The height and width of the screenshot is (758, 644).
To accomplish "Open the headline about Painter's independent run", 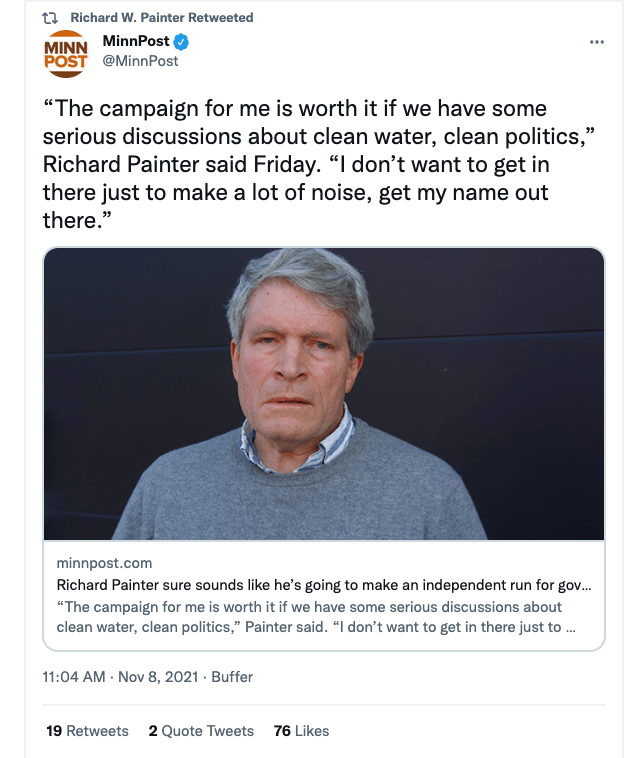I will (x=323, y=585).
